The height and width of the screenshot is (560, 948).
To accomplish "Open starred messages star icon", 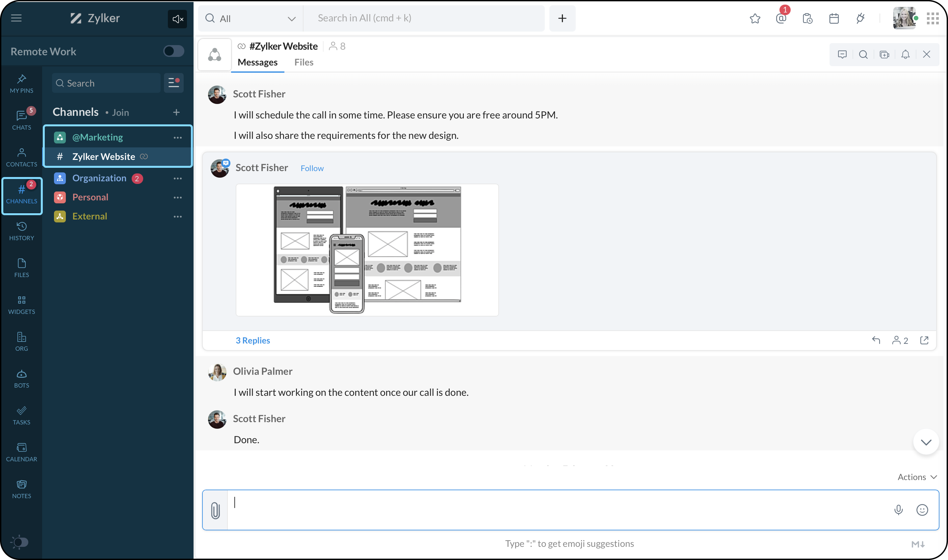I will click(755, 18).
